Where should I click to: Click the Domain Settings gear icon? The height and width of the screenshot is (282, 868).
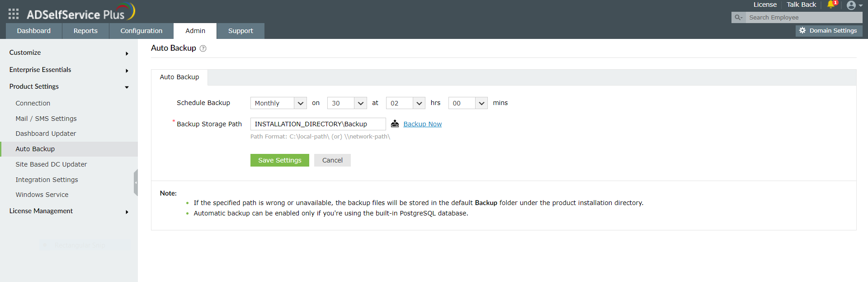point(802,31)
